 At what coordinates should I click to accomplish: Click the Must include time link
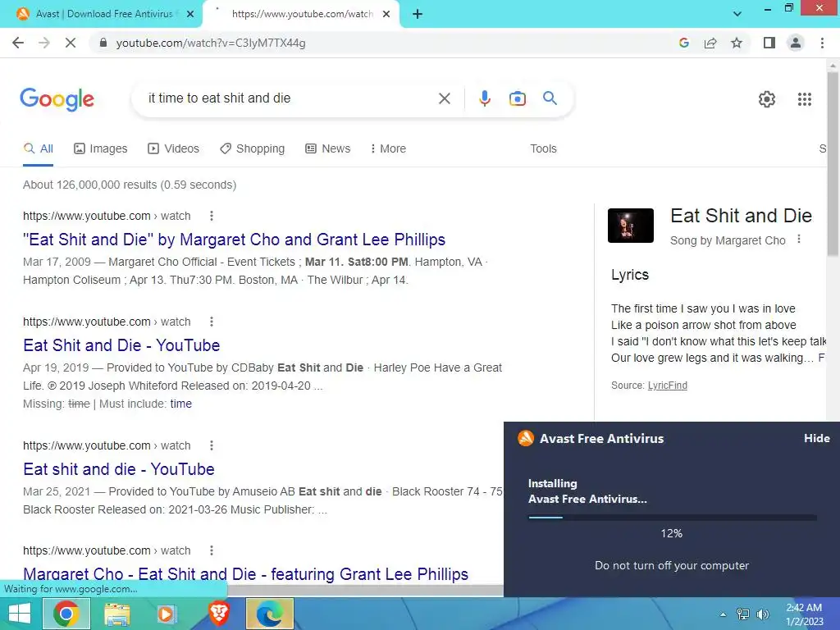tap(180, 404)
